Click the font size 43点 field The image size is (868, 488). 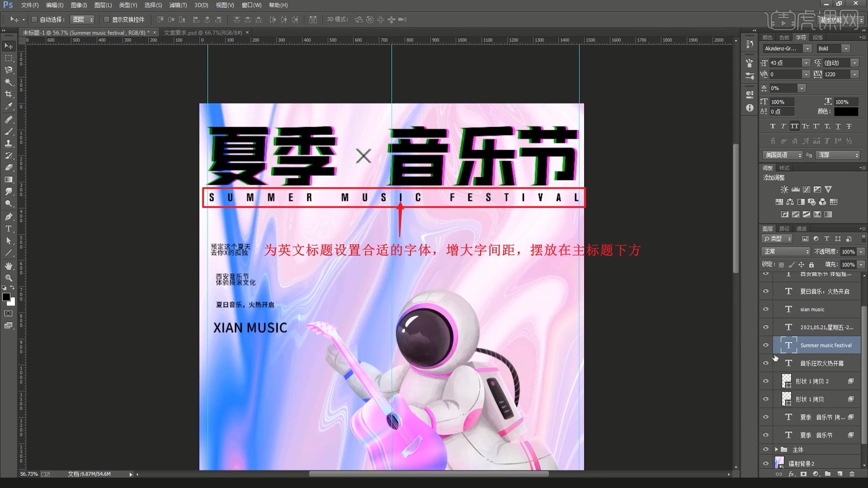(x=785, y=63)
